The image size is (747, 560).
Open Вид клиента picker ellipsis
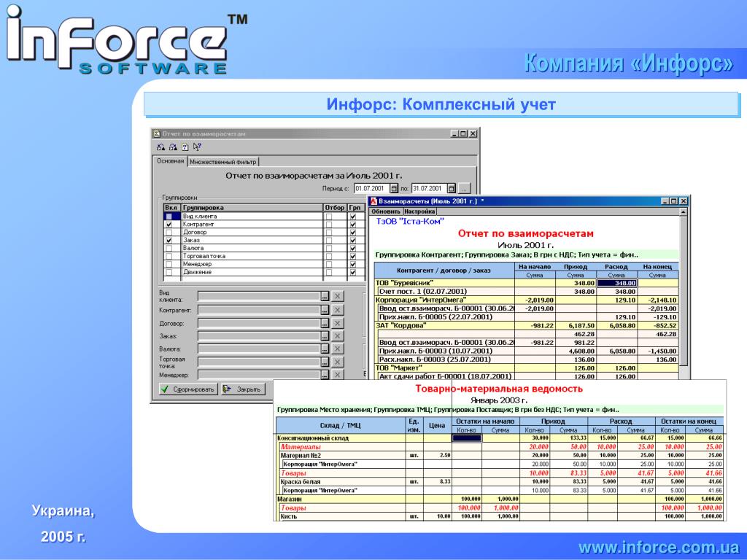coord(325,296)
